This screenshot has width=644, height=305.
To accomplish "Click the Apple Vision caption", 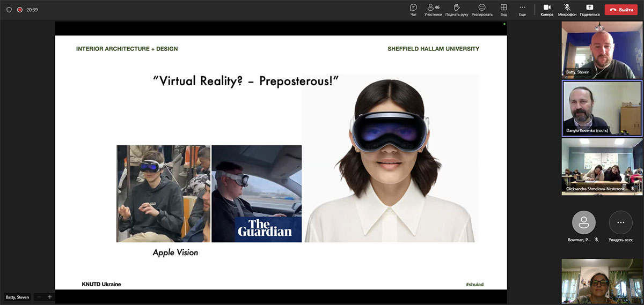I will point(175,252).
